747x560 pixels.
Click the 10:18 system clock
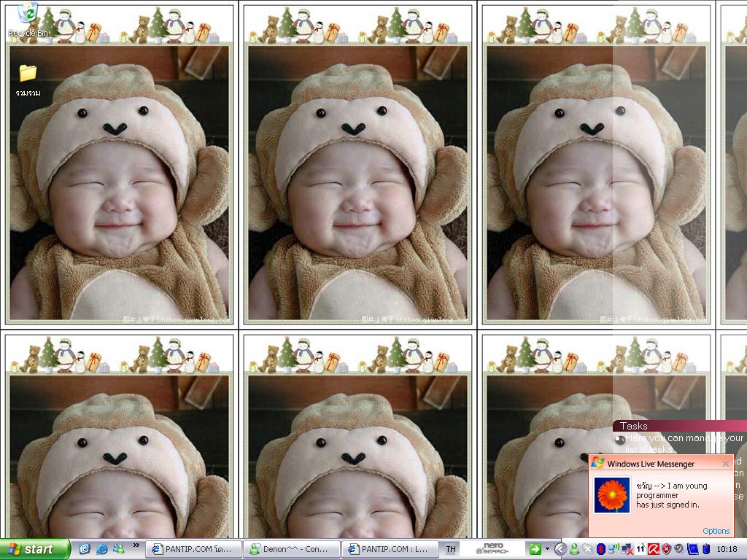[x=727, y=549]
